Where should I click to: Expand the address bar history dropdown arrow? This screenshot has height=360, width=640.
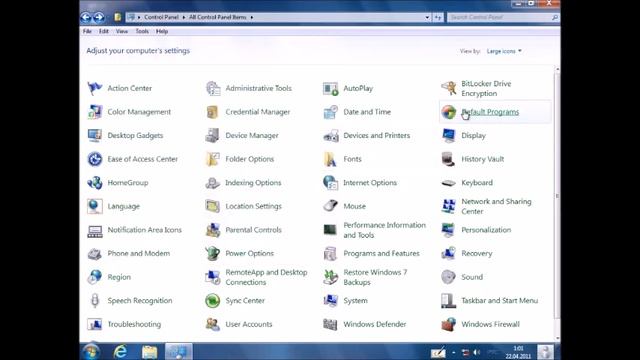pos(427,18)
